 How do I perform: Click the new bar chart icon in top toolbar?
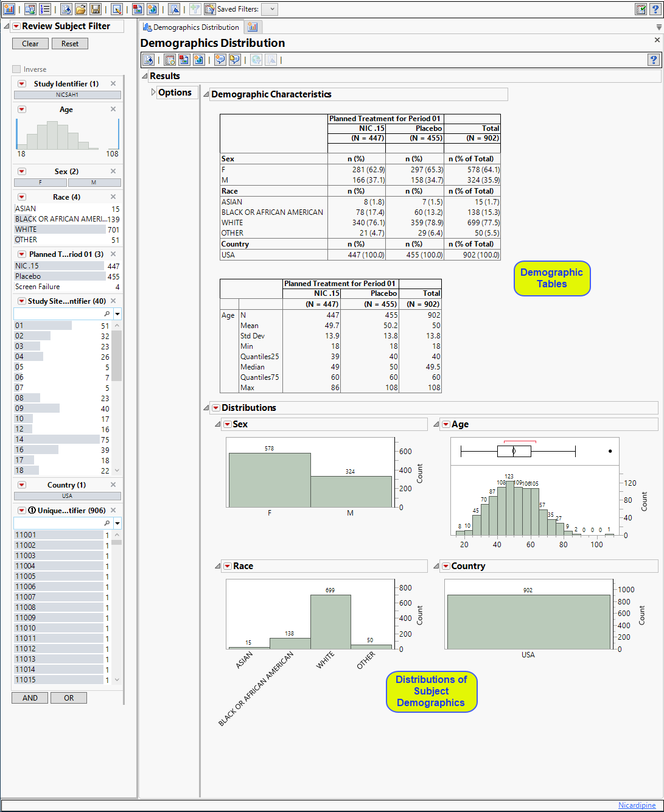pos(9,9)
